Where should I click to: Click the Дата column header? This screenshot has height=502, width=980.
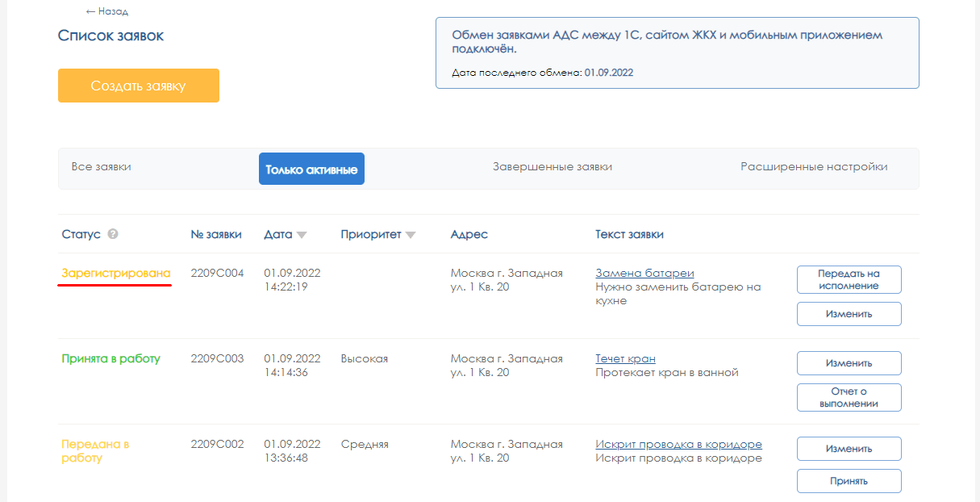click(278, 235)
